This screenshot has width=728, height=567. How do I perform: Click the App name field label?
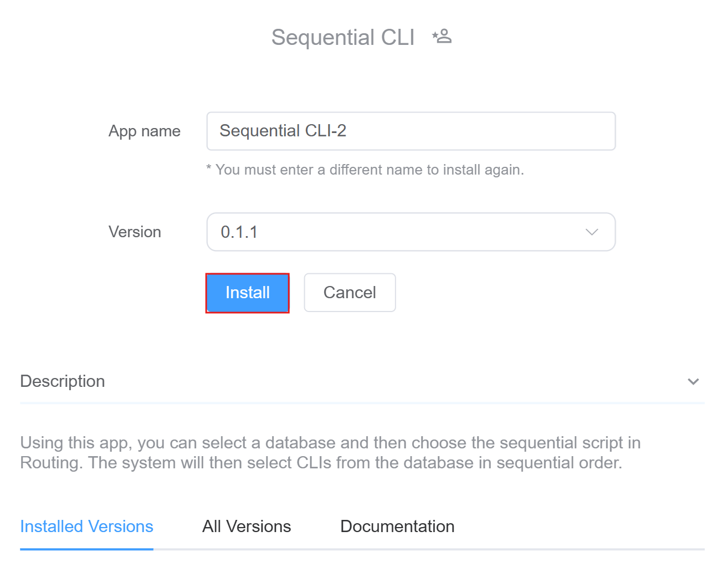[x=145, y=131]
